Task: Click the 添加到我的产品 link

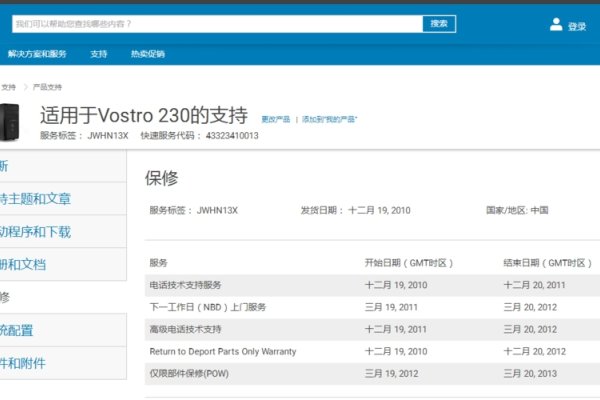Action: [329, 119]
